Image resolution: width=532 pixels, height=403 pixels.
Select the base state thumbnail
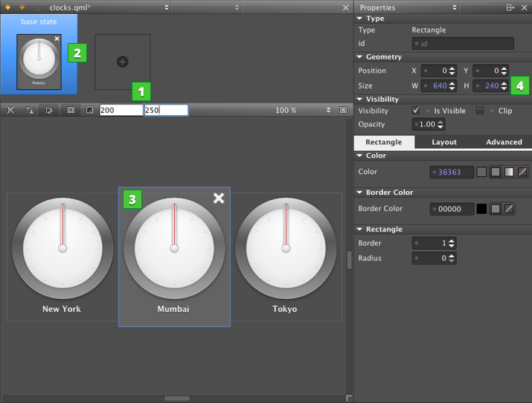point(39,62)
